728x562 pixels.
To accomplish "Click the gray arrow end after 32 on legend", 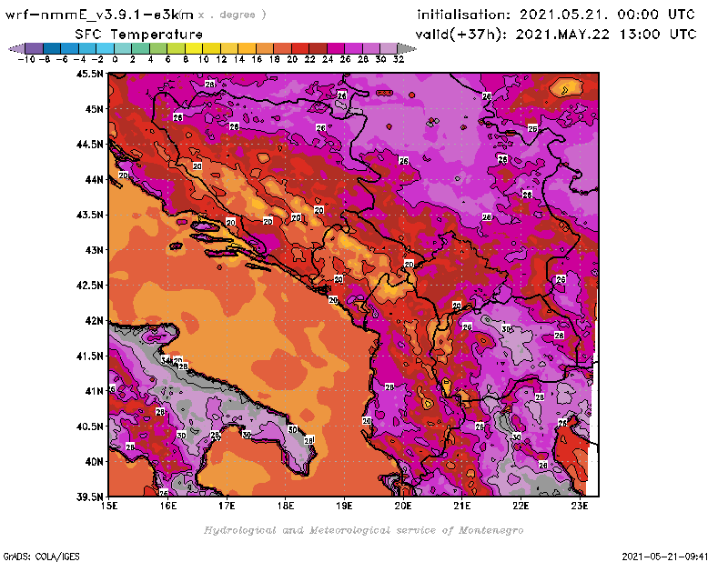I will tap(407, 48).
